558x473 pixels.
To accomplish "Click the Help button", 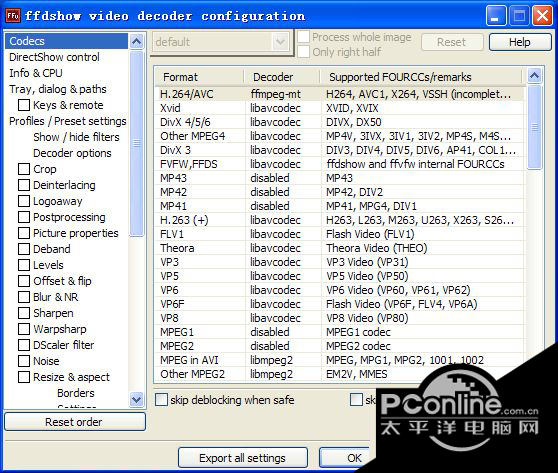I will point(520,42).
